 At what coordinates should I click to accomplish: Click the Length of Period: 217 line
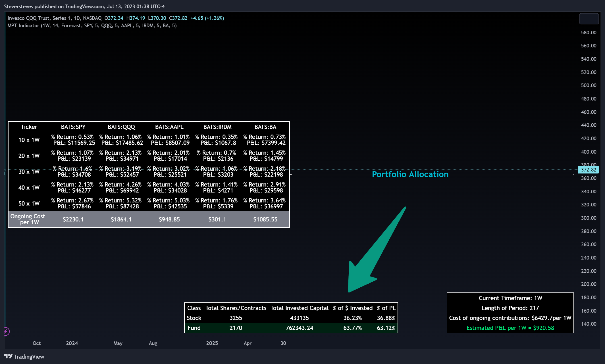[510, 308]
